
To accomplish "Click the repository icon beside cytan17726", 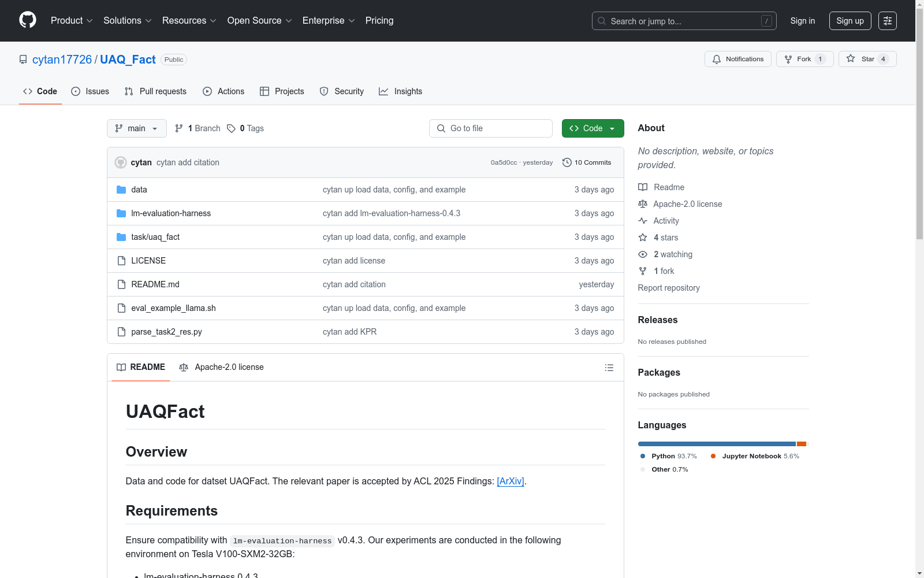I will click(23, 60).
